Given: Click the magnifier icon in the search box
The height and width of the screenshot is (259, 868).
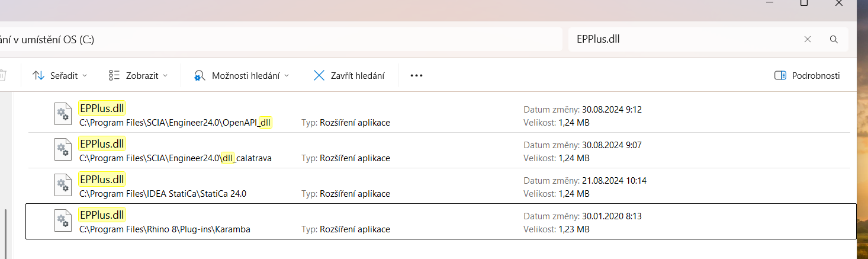Looking at the screenshot, I should point(834,40).
